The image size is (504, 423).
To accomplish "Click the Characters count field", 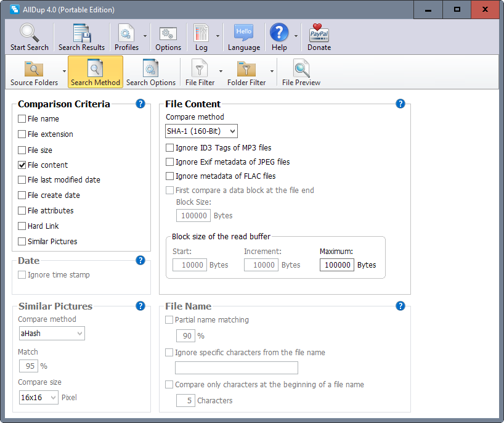I will point(185,400).
